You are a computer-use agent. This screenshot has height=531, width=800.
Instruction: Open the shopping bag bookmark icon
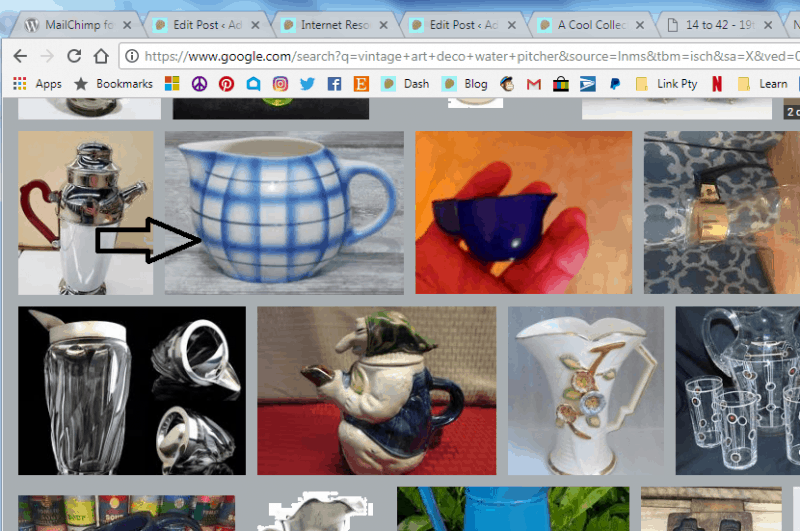561,84
